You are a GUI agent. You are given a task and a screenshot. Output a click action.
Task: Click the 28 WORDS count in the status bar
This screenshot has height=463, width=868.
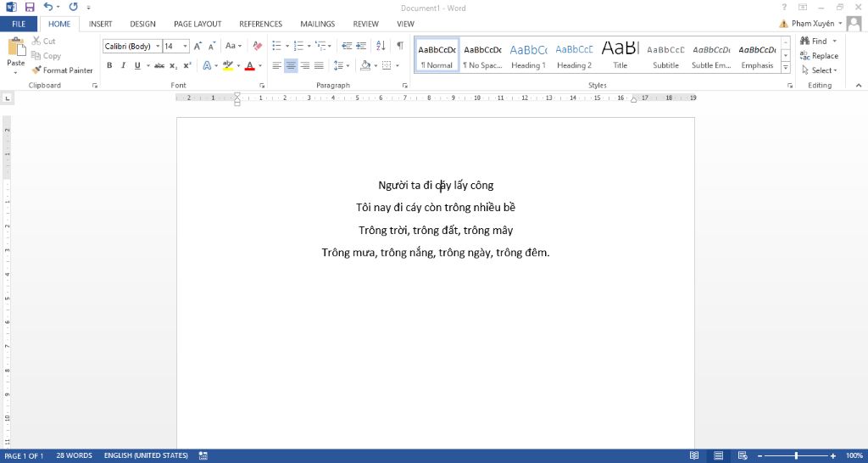coord(75,456)
